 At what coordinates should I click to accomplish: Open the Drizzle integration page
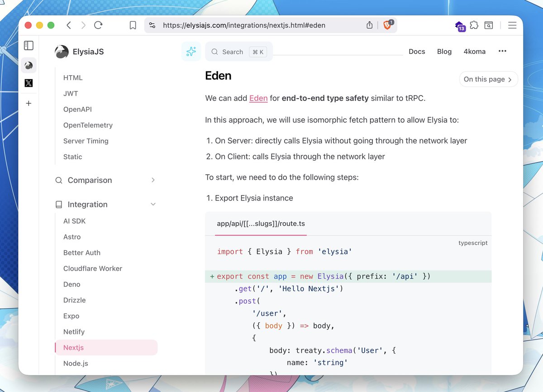75,301
